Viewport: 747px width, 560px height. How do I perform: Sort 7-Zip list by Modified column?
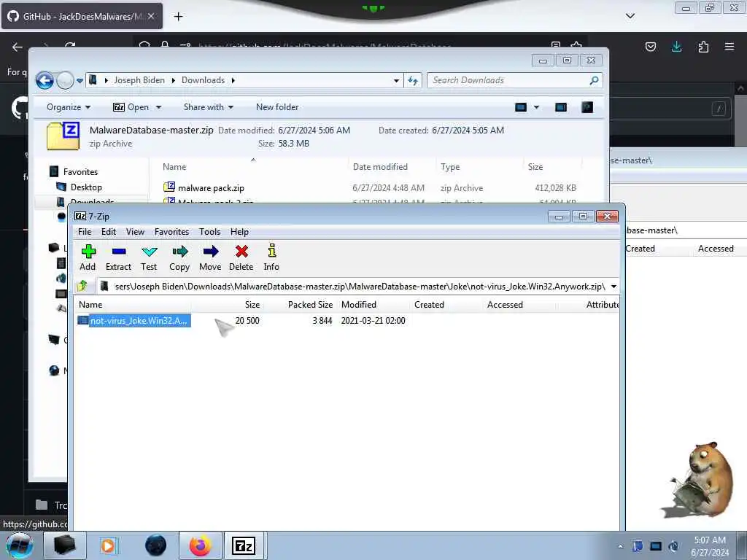(359, 305)
